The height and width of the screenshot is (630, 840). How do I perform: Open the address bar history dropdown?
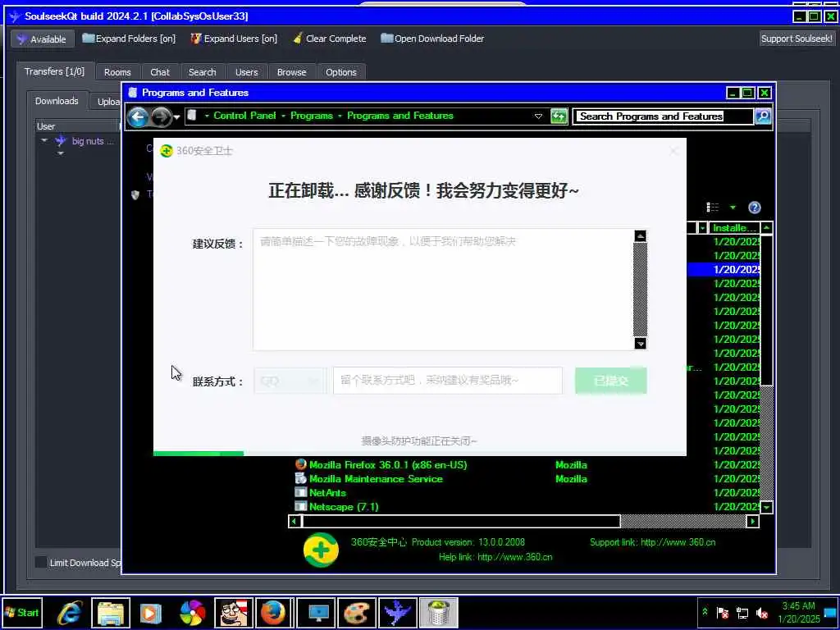[x=538, y=116]
